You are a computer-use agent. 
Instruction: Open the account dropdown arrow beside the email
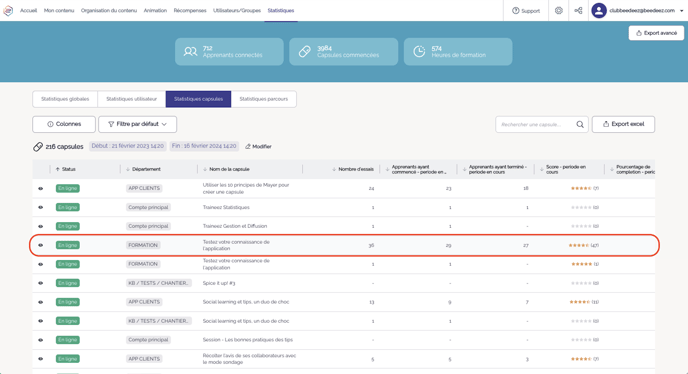(x=681, y=11)
